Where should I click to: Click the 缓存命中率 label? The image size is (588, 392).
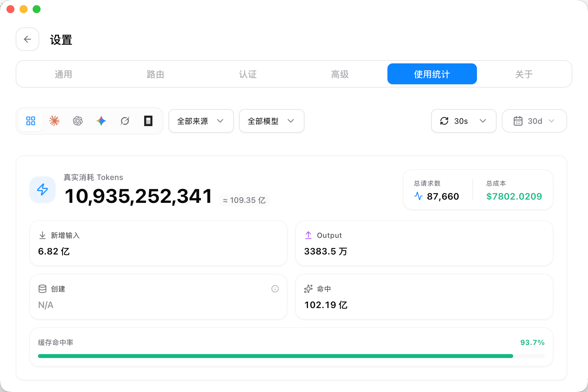tap(56, 342)
